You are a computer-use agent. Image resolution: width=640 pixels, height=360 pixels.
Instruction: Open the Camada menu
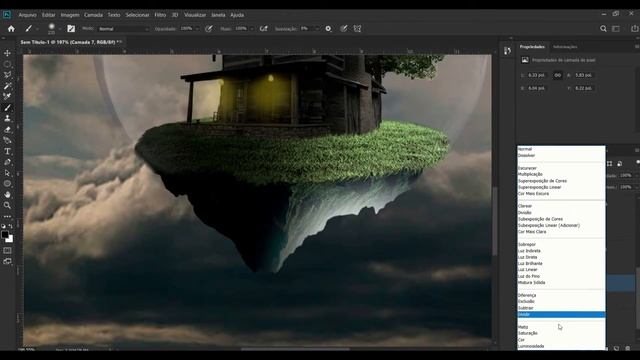pos(93,15)
